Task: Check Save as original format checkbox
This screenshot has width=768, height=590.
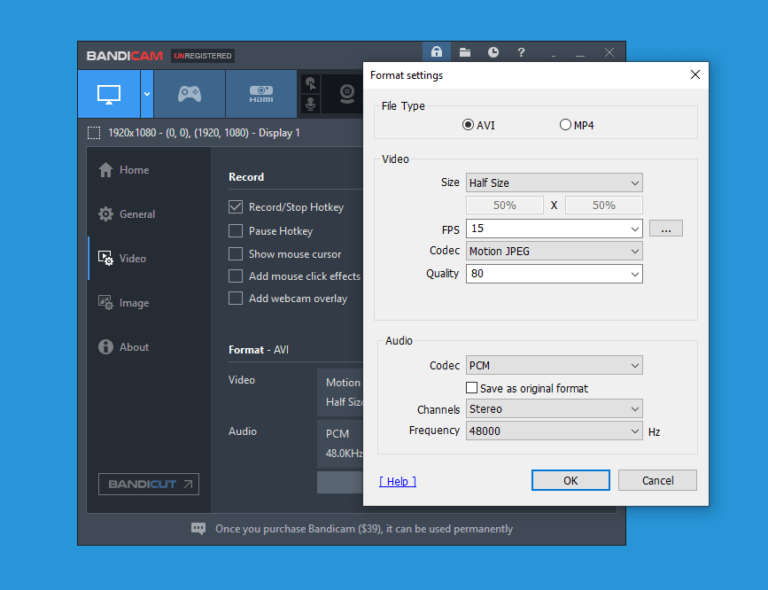Action: click(472, 388)
